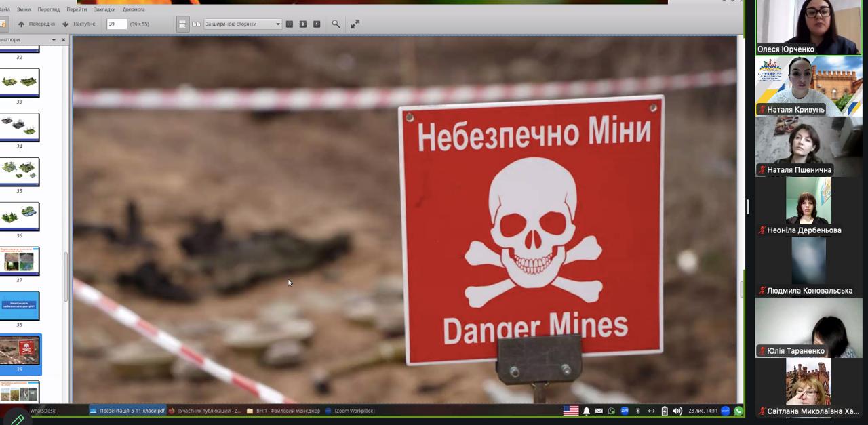Toggle US keyboard layout flag indicator
This screenshot has height=425, width=868.
coord(571,411)
